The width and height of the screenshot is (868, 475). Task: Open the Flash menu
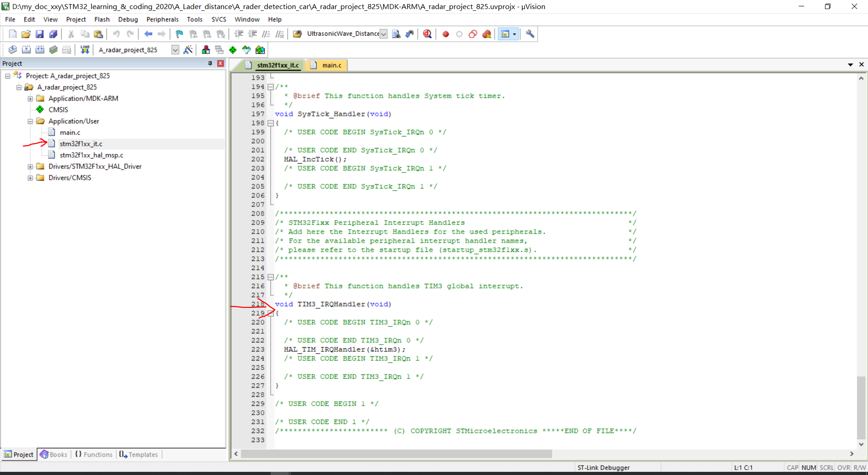(x=102, y=19)
